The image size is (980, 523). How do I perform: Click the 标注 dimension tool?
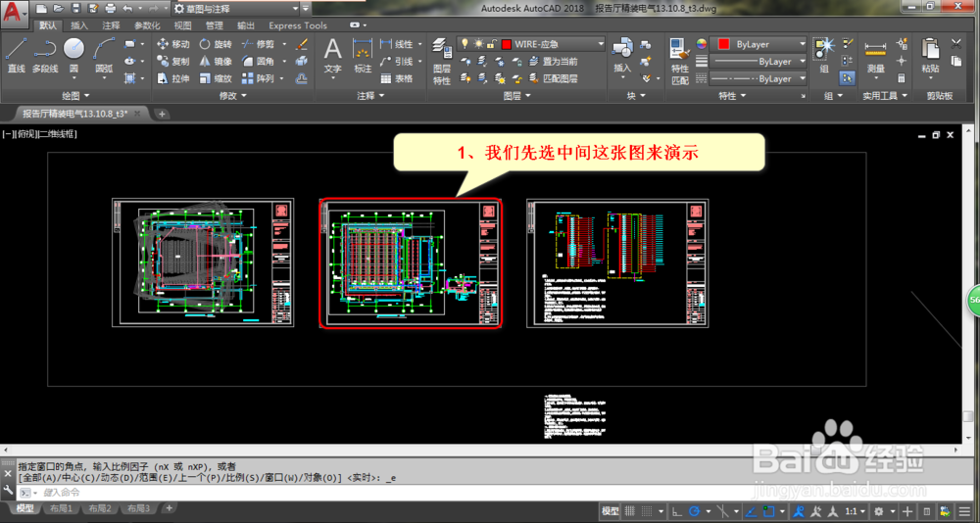(x=363, y=55)
